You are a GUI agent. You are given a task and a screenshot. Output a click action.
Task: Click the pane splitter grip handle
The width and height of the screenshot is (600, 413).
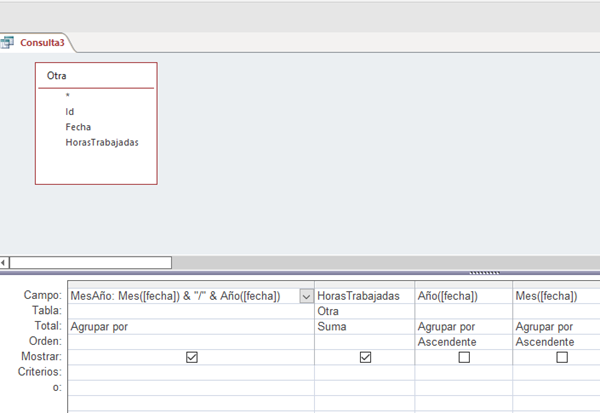[x=484, y=273]
